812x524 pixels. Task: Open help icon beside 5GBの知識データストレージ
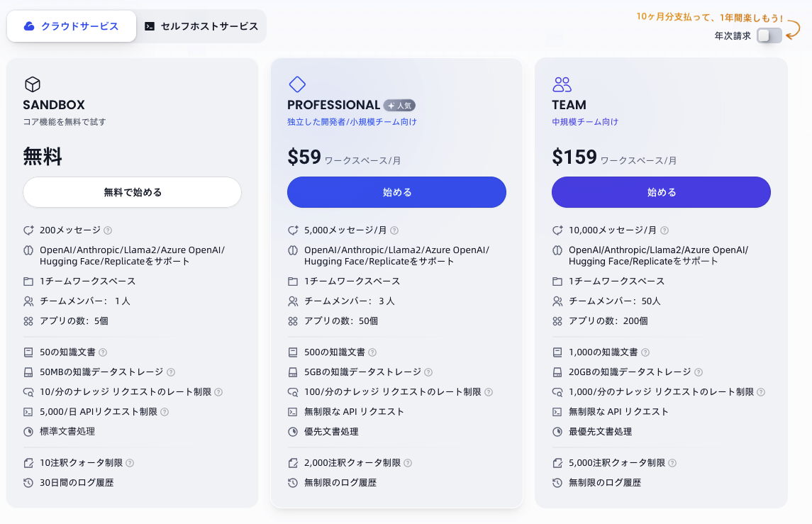(428, 372)
